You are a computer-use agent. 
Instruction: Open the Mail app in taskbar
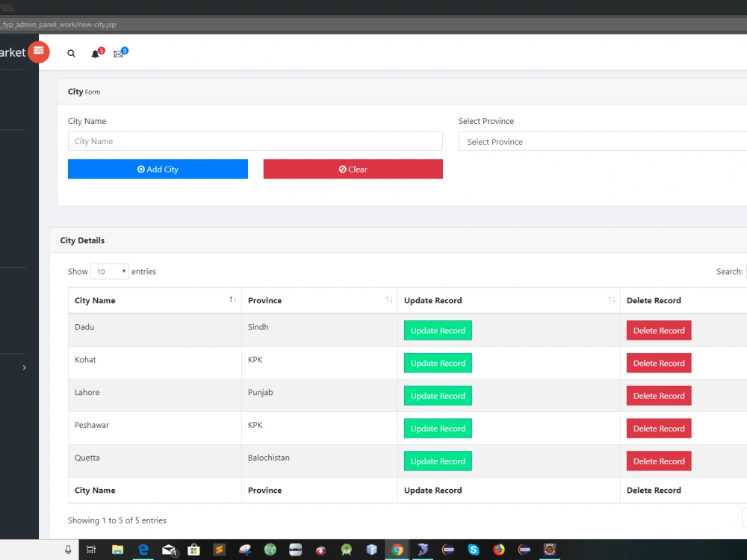tap(169, 550)
